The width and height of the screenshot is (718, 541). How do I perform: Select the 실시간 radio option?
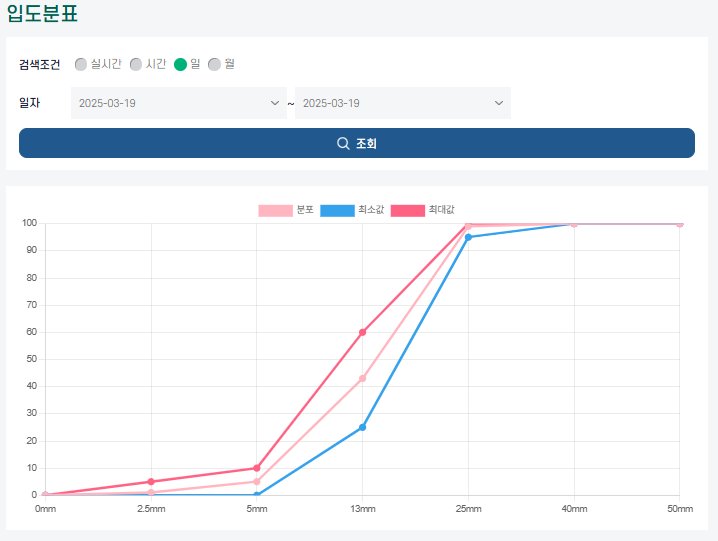pyautogui.click(x=81, y=64)
